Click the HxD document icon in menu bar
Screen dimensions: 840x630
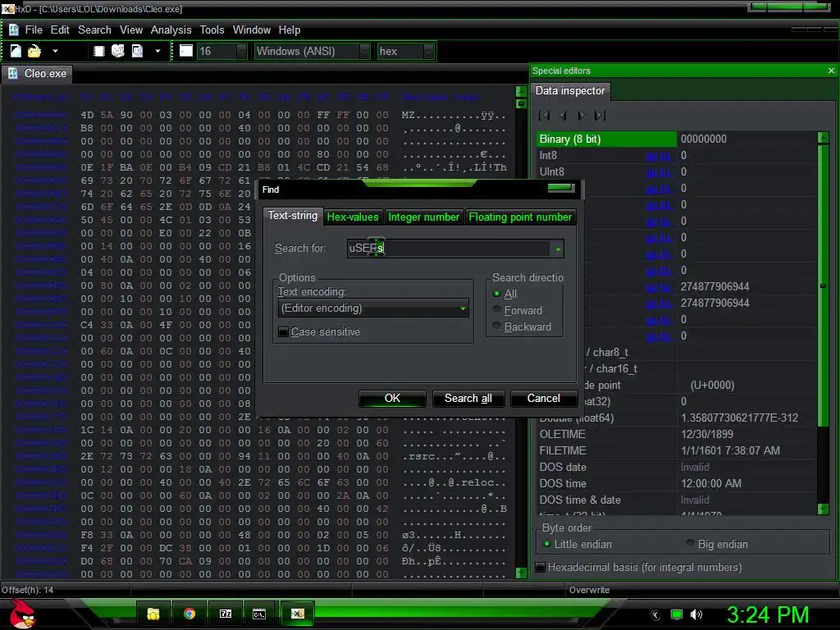tap(14, 30)
